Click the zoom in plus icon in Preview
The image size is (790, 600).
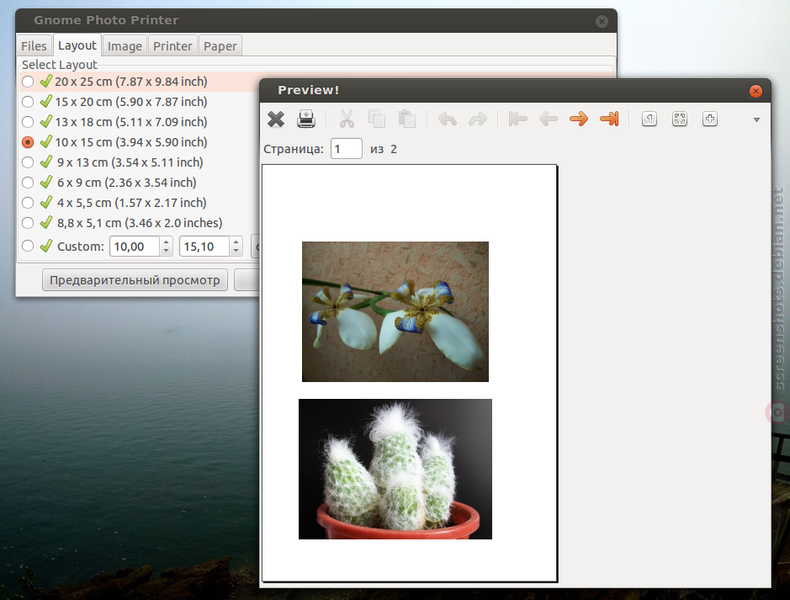coord(710,119)
